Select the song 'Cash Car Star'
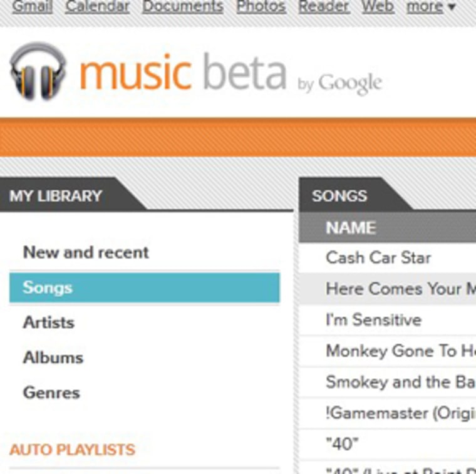 [x=378, y=257]
